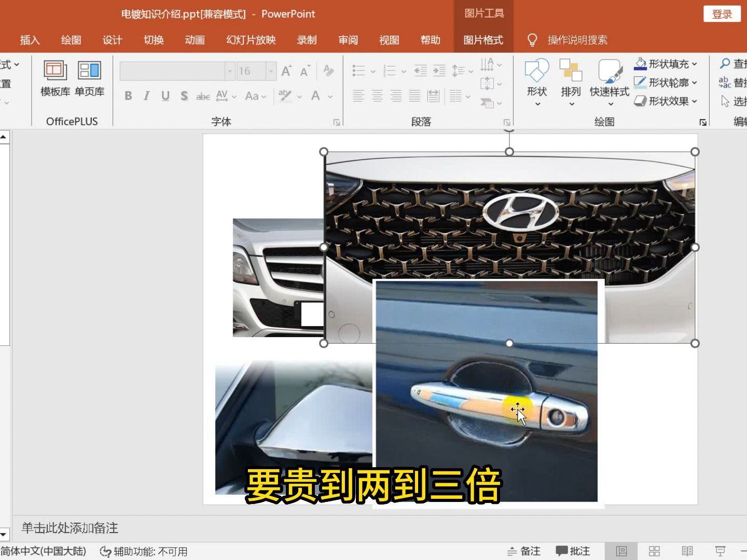Click the character spacing AV icon

point(222,96)
